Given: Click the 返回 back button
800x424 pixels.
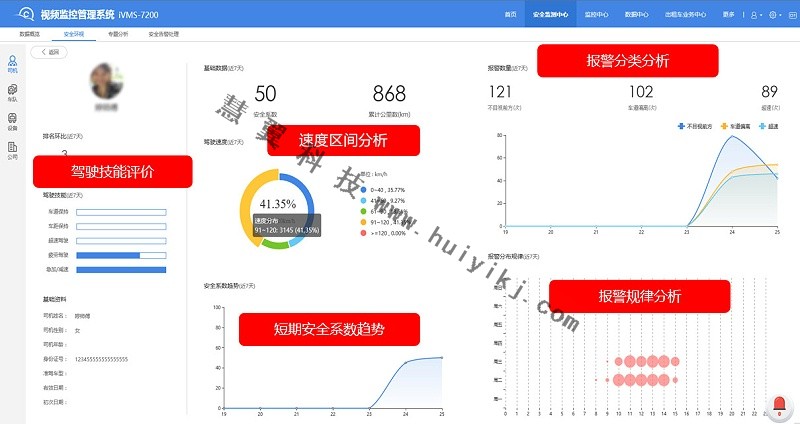Looking at the screenshot, I should click(x=47, y=52).
